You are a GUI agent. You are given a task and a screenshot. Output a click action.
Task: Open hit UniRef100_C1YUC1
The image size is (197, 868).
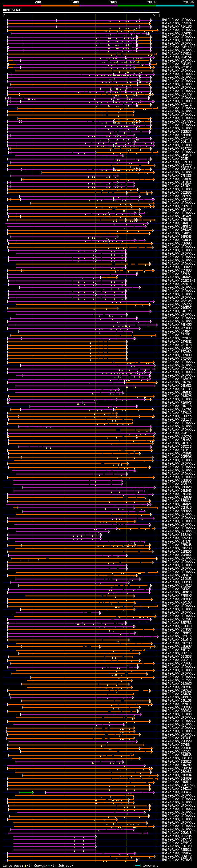(x=177, y=54)
